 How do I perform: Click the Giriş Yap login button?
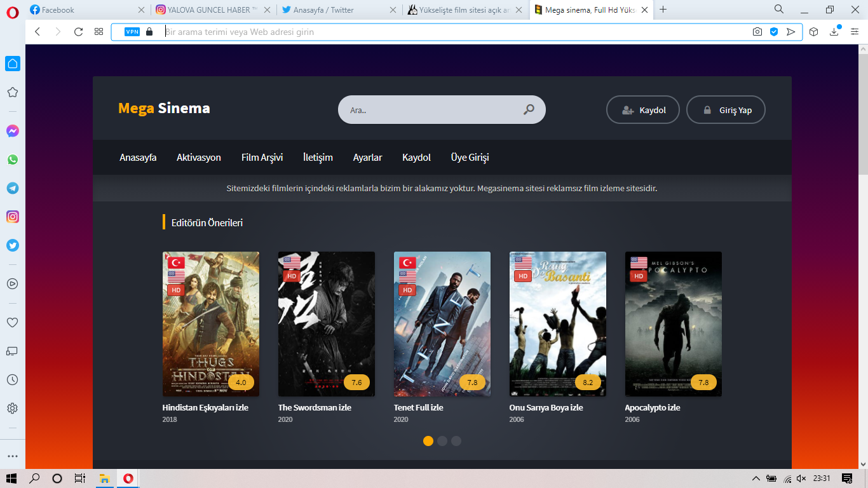[x=726, y=110]
